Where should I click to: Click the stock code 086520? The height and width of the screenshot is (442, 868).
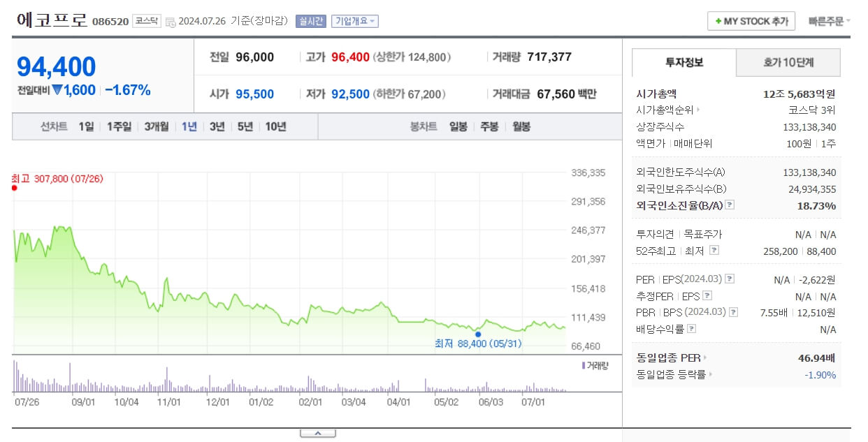coord(110,22)
